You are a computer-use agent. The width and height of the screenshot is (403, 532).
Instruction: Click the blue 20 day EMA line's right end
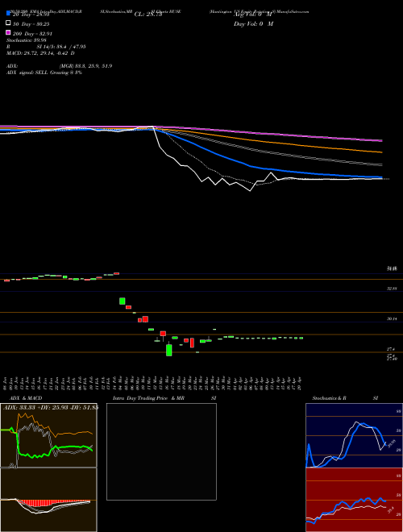381,177
